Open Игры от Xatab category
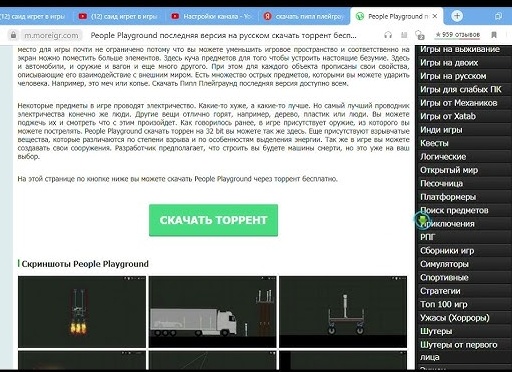This screenshot has width=512, height=372. pos(465,116)
